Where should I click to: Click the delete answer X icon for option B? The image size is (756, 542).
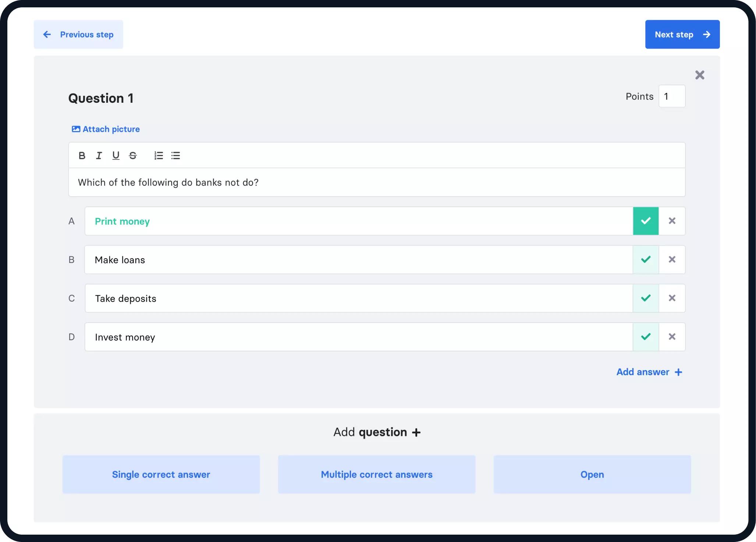click(672, 259)
